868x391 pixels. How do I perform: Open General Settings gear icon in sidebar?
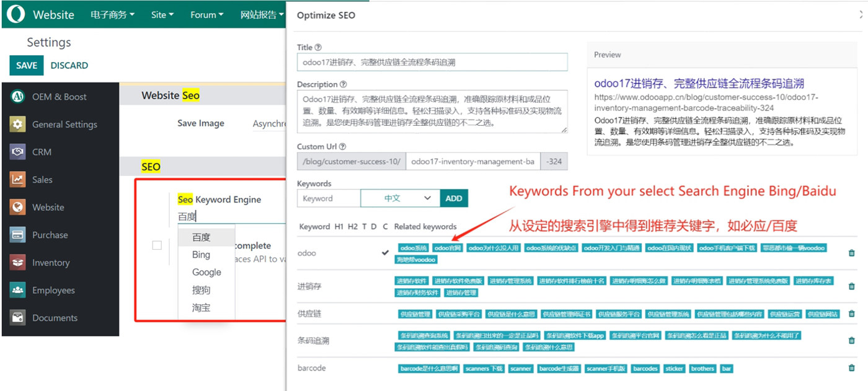(x=18, y=124)
